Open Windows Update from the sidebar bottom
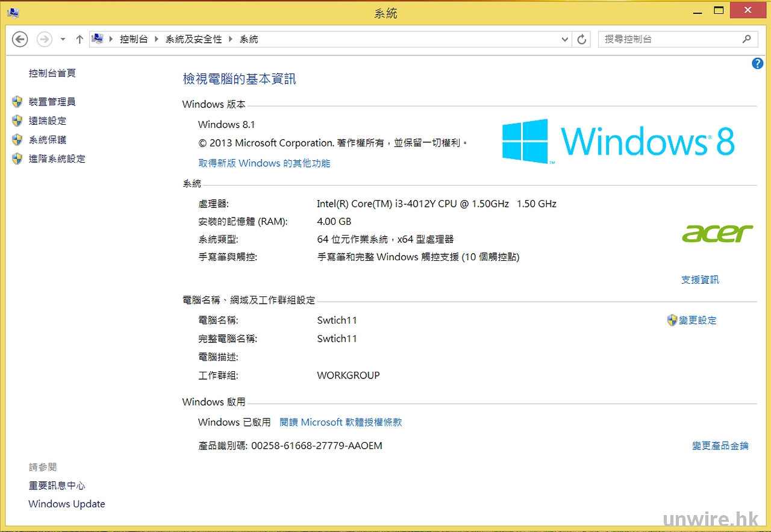Viewport: 771px width, 532px height. [67, 504]
